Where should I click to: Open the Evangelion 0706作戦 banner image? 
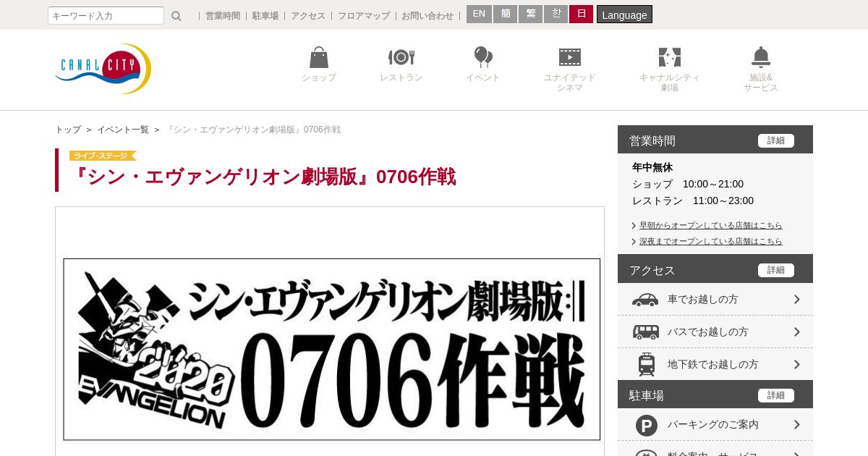pyautogui.click(x=331, y=349)
